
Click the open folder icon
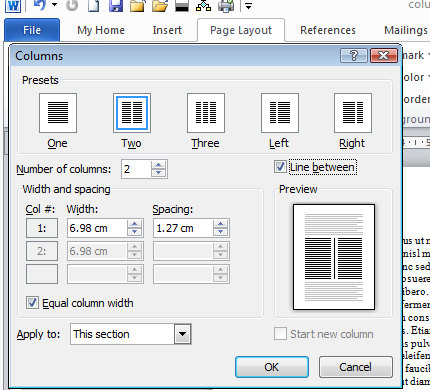160,6
